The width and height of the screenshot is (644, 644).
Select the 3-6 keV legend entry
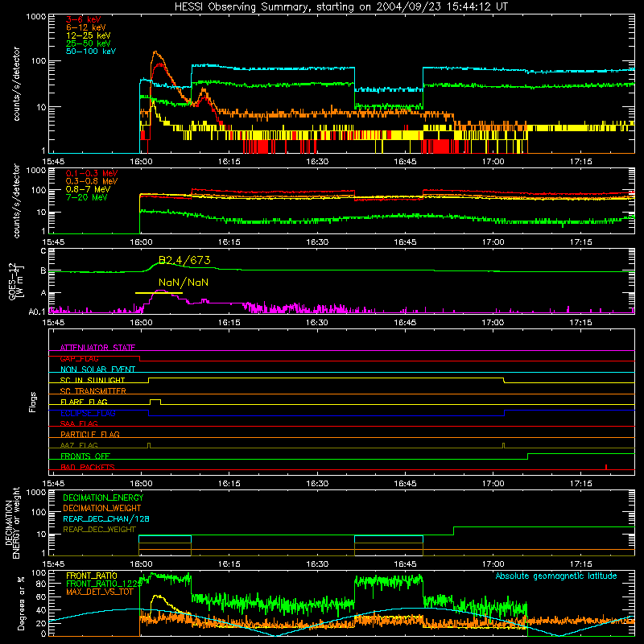click(84, 19)
